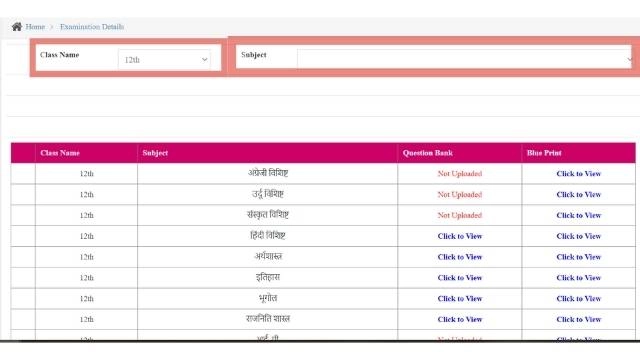Screen dimensions: 640x360
Task: View Blue Print for इतिहास
Action: 579,278
